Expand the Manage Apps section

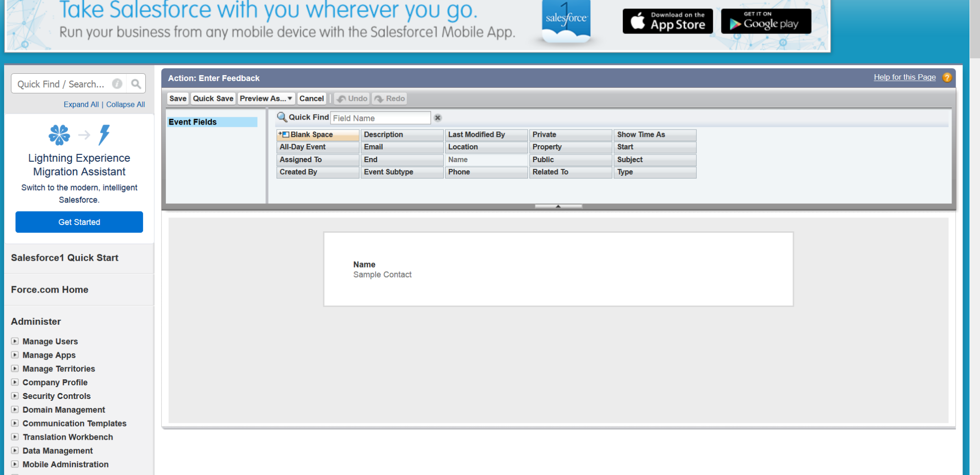(x=15, y=355)
